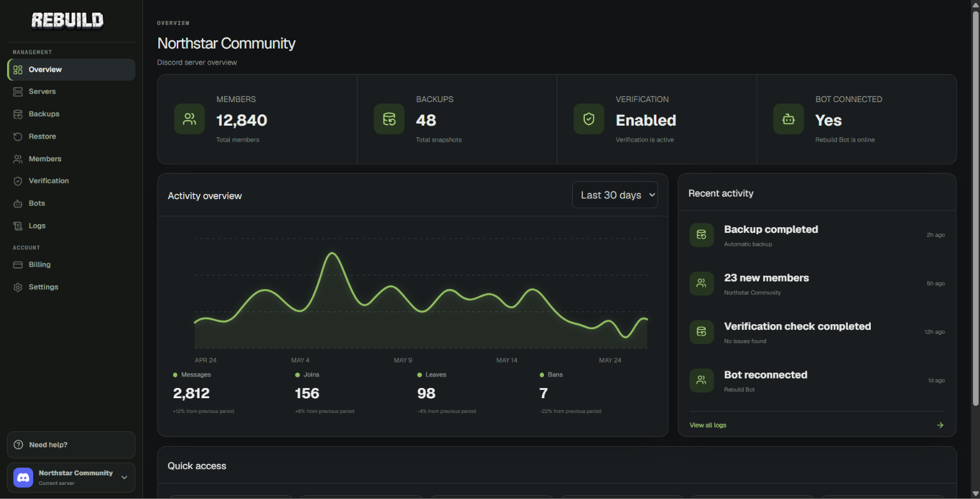Click the Bot Connected robot icon
980x499 pixels.
click(x=788, y=119)
